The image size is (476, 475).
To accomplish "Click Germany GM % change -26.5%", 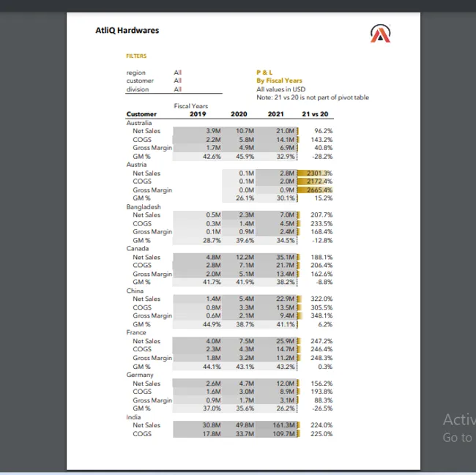I will 322,408.
